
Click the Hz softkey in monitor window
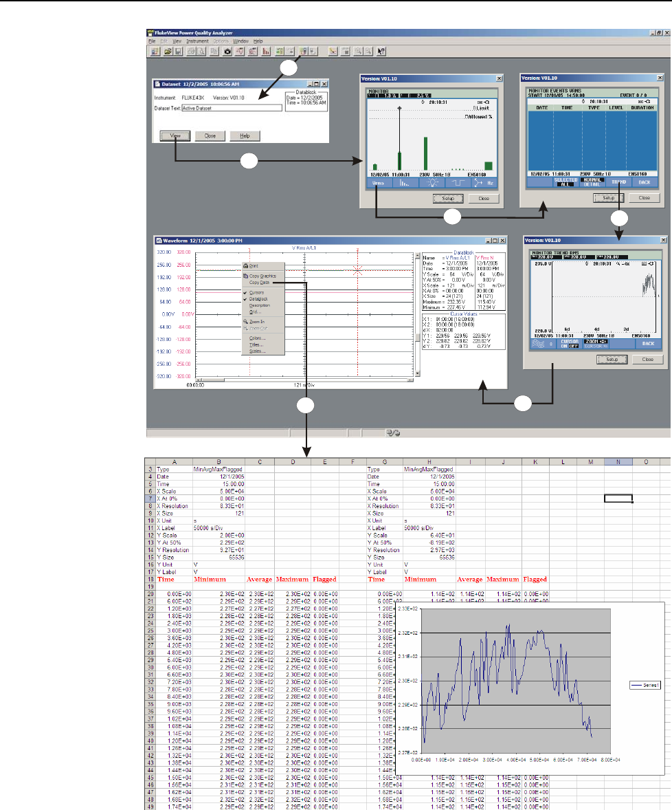pyautogui.click(x=484, y=183)
